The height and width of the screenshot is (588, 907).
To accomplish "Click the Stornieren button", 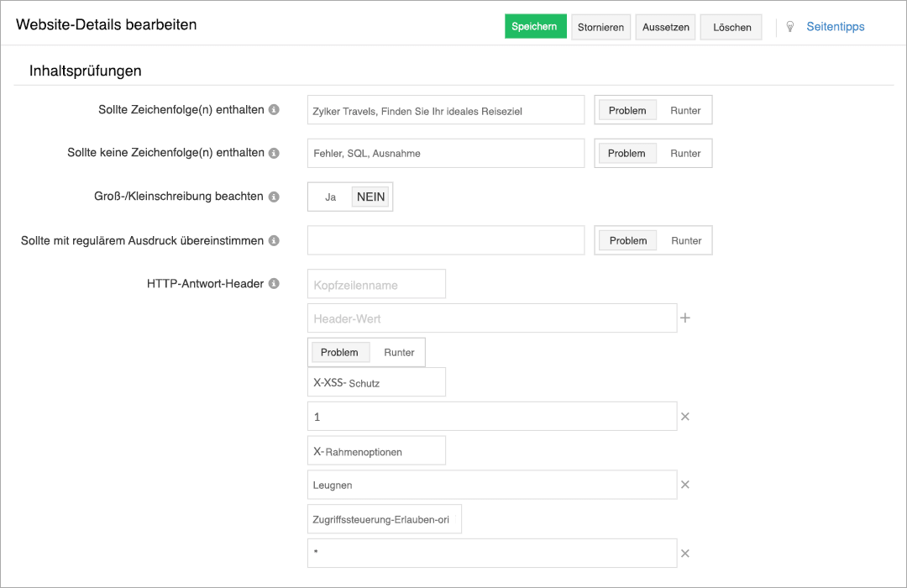I will pyautogui.click(x=600, y=26).
